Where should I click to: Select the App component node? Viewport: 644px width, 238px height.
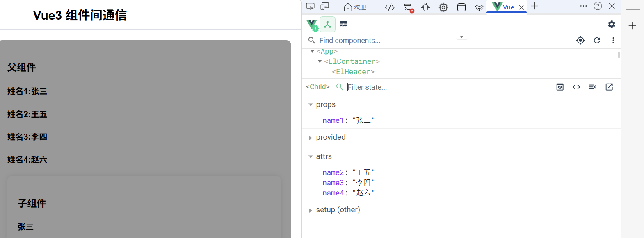tap(327, 51)
